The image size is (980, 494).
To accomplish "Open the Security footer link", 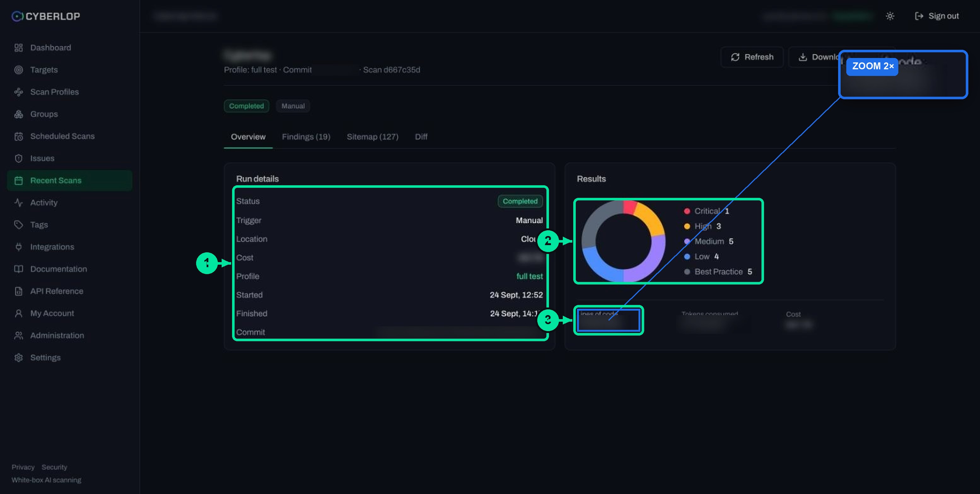I will (55, 467).
